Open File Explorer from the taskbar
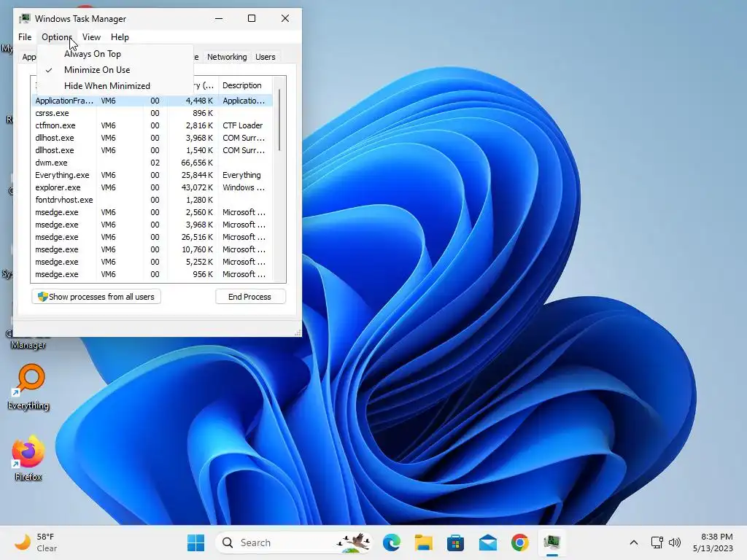This screenshot has height=560, width=747. coord(424,542)
